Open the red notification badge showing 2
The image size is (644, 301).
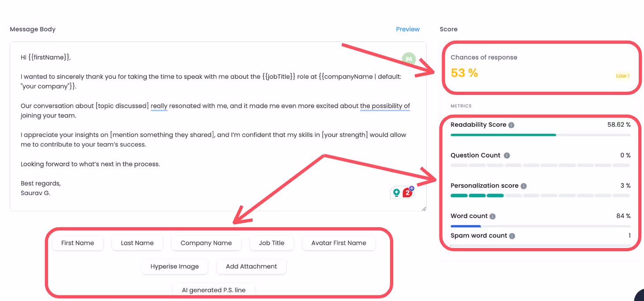click(x=406, y=192)
